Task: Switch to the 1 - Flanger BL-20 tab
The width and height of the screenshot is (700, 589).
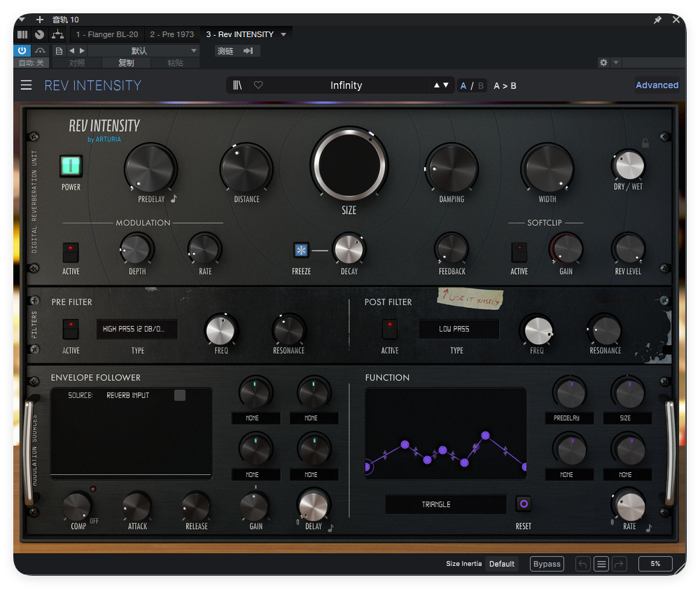Action: (x=106, y=34)
